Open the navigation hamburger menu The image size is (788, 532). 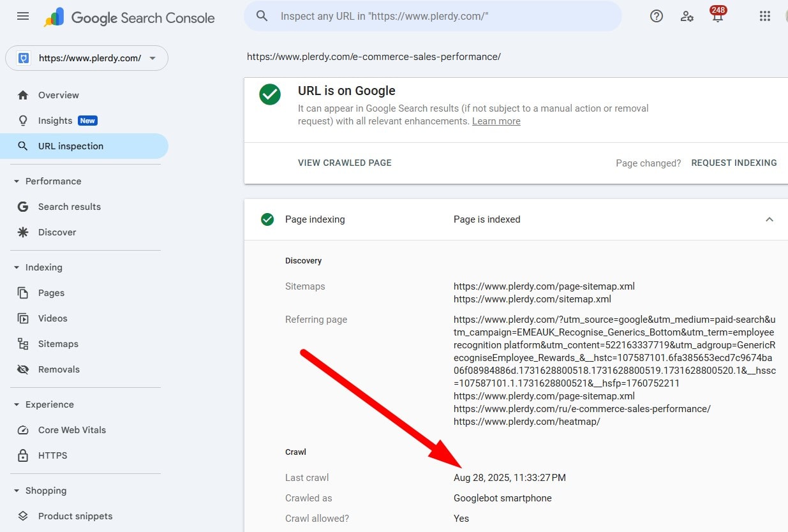pyautogui.click(x=23, y=16)
